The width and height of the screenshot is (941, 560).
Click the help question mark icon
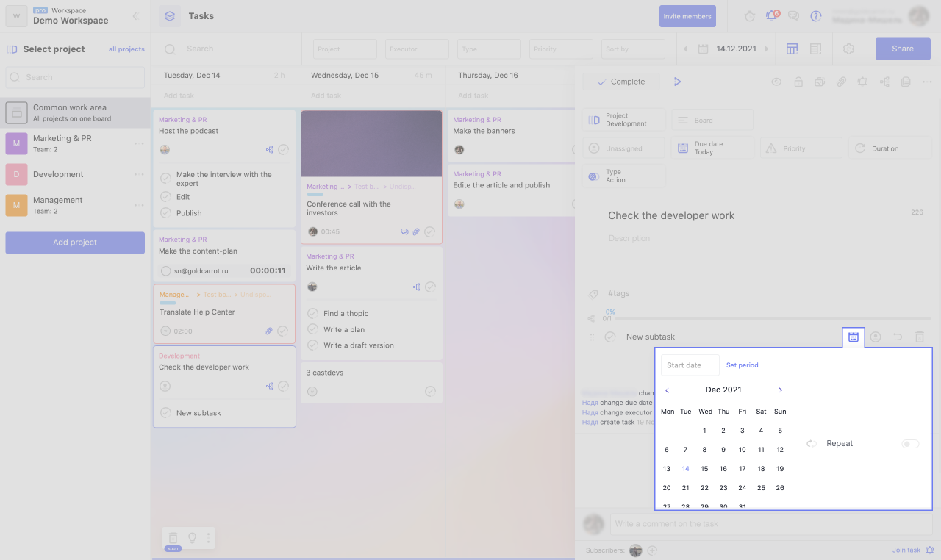(x=815, y=16)
